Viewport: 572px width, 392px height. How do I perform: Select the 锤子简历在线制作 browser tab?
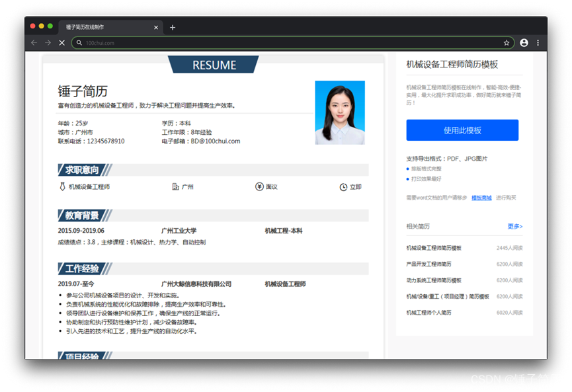pyautogui.click(x=110, y=27)
